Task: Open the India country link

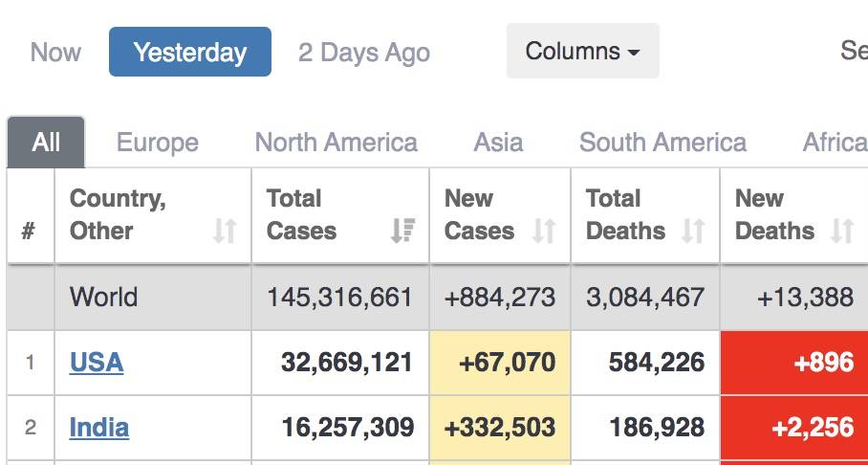Action: (99, 428)
